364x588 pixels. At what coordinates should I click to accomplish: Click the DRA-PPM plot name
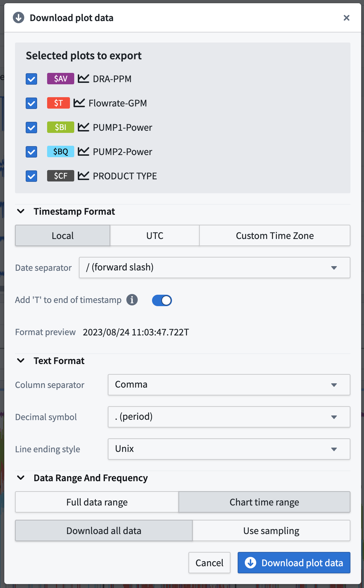click(112, 79)
